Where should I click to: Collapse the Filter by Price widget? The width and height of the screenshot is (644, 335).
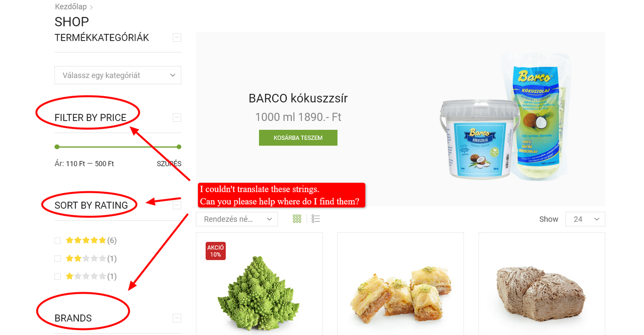[177, 117]
